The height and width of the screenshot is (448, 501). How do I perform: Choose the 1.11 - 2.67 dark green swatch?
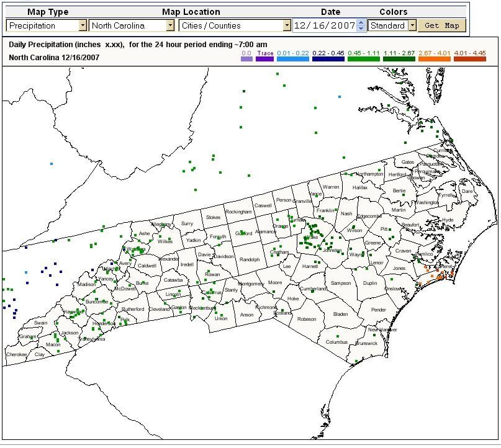(x=399, y=59)
